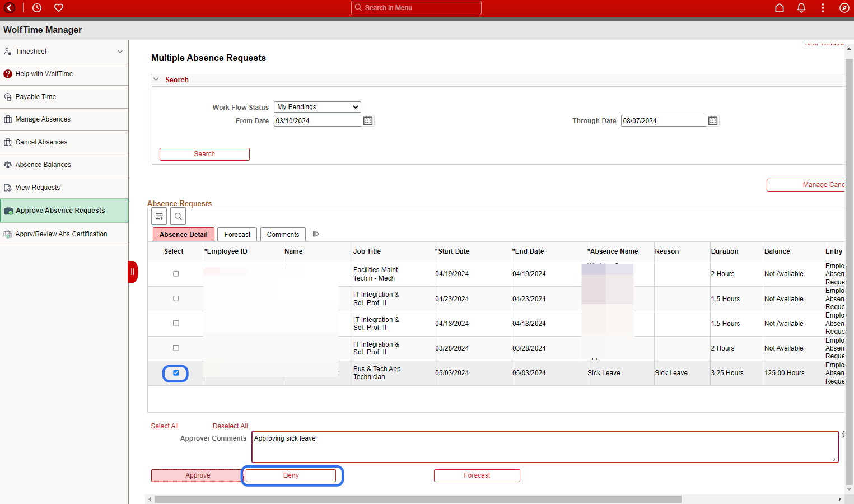Open Cancel Absences in sidebar
The width and height of the screenshot is (854, 504).
click(x=64, y=142)
